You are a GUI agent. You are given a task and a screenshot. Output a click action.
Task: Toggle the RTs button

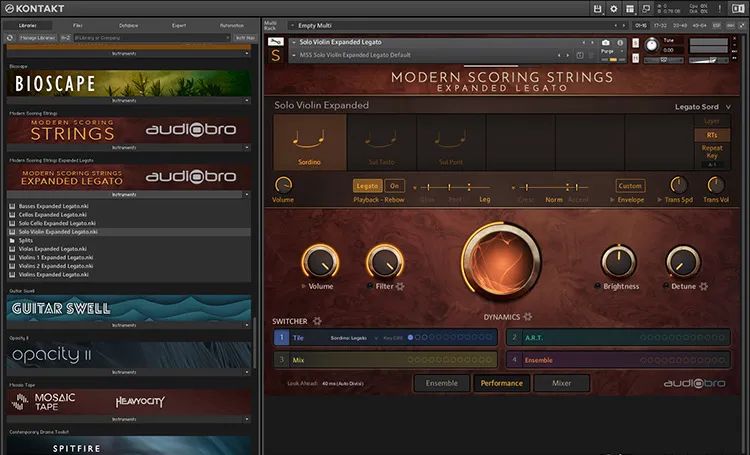712,135
